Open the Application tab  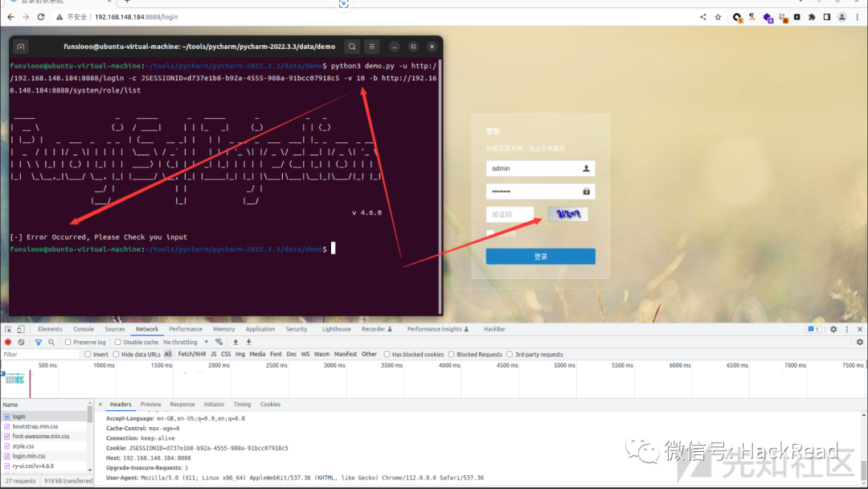pos(260,329)
